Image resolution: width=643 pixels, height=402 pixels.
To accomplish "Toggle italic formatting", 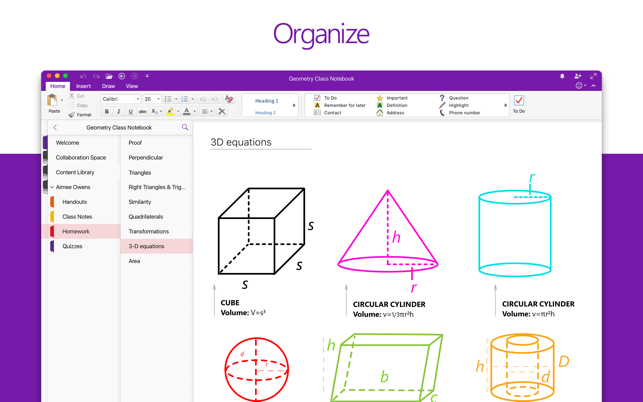I will click(119, 112).
